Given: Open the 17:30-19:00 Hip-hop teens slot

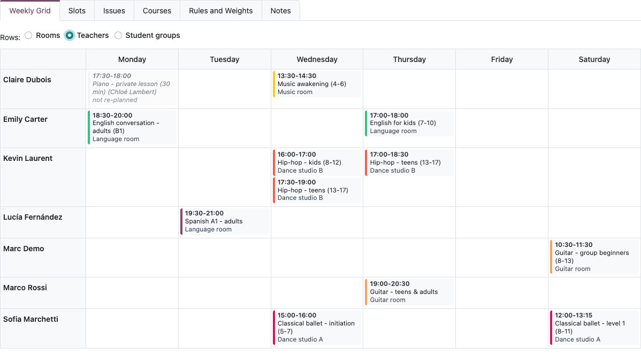Looking at the screenshot, I should coord(317,190).
